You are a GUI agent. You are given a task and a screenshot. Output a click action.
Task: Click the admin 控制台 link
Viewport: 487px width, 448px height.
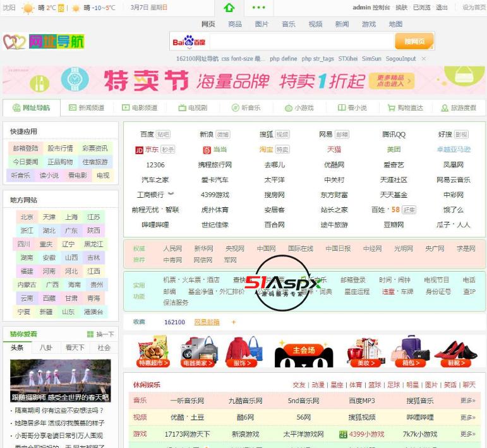(371, 8)
